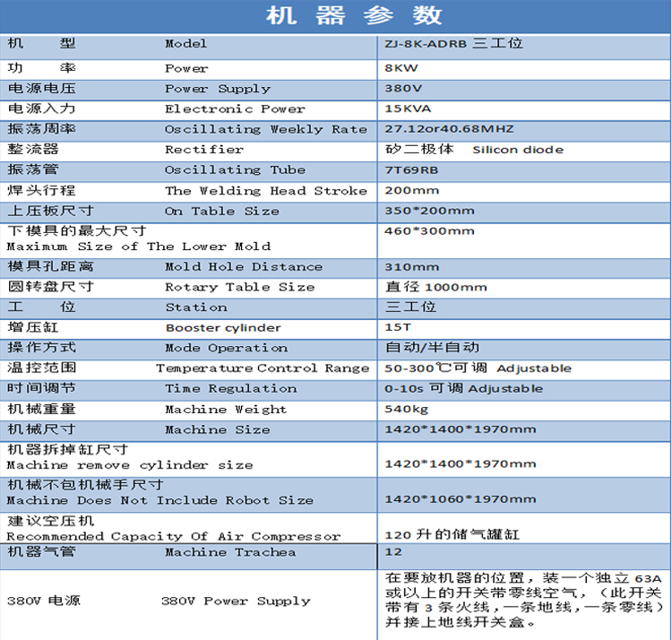This screenshot has width=672, height=640.
Task: Select the Temperature Control Range label
Action: click(262, 368)
